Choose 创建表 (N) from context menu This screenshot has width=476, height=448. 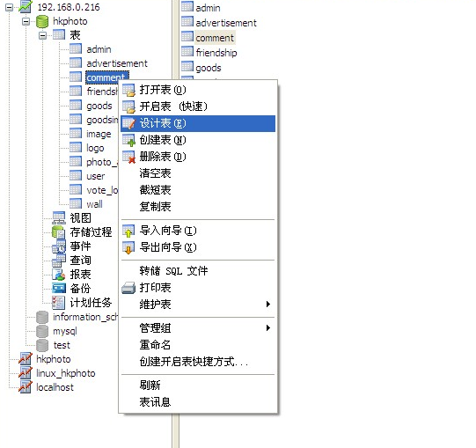tap(198, 140)
